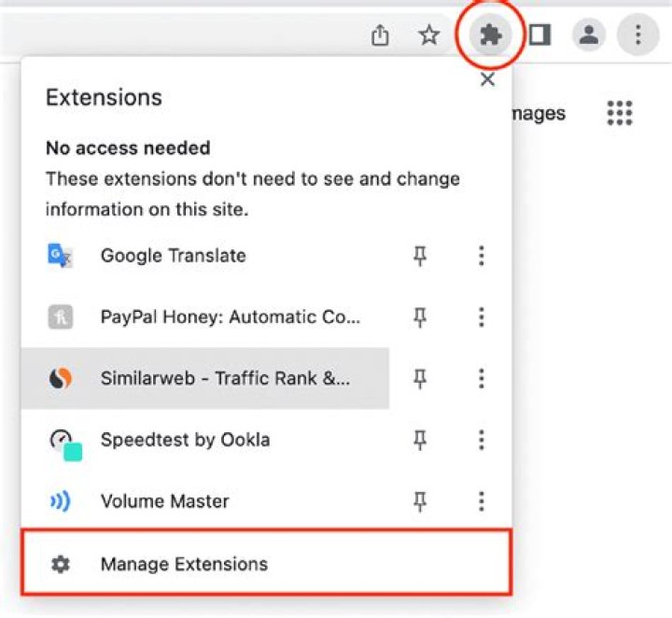Open the Speedtest by Ookla extension
This screenshot has height=618, width=672.
tap(204, 440)
